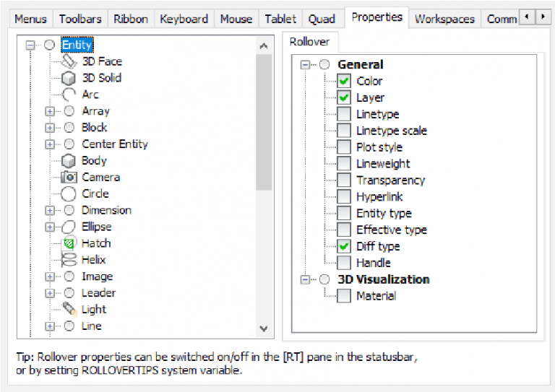This screenshot has height=392, width=555.
Task: Collapse the Entity root node
Action: (x=31, y=45)
